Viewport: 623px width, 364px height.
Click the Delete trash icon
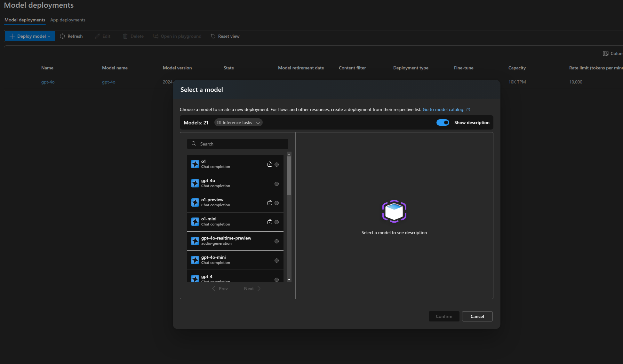click(x=125, y=36)
